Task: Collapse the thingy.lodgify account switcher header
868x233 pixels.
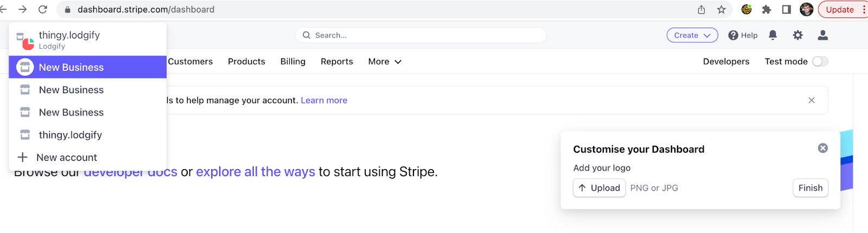Action: pos(69,40)
